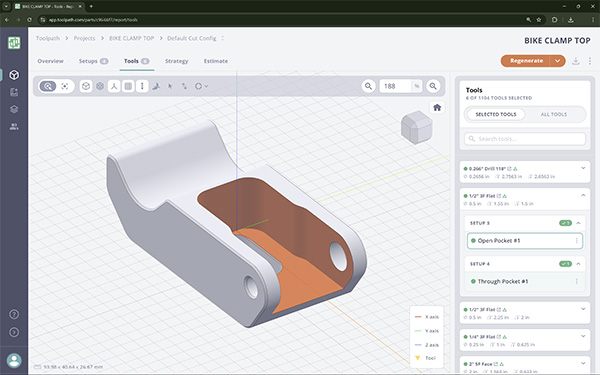Open the 3D cube parts view in sidebar
Screen dimensions: 600x375
(14, 75)
